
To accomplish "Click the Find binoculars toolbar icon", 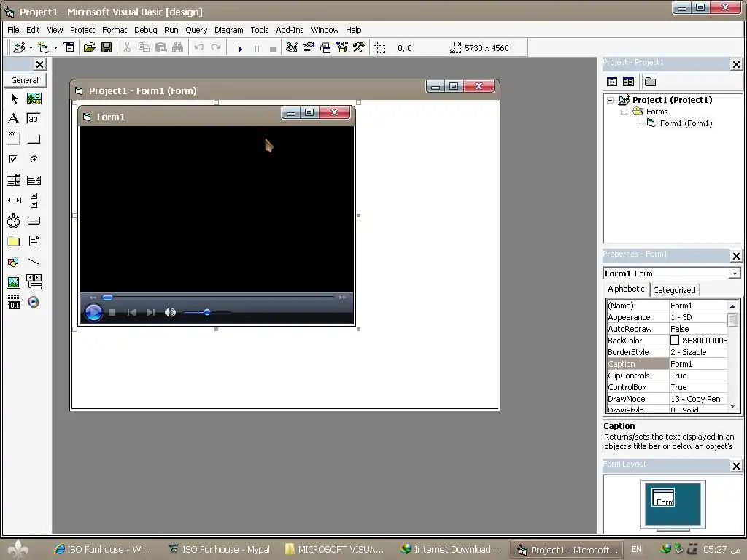I will [178, 47].
